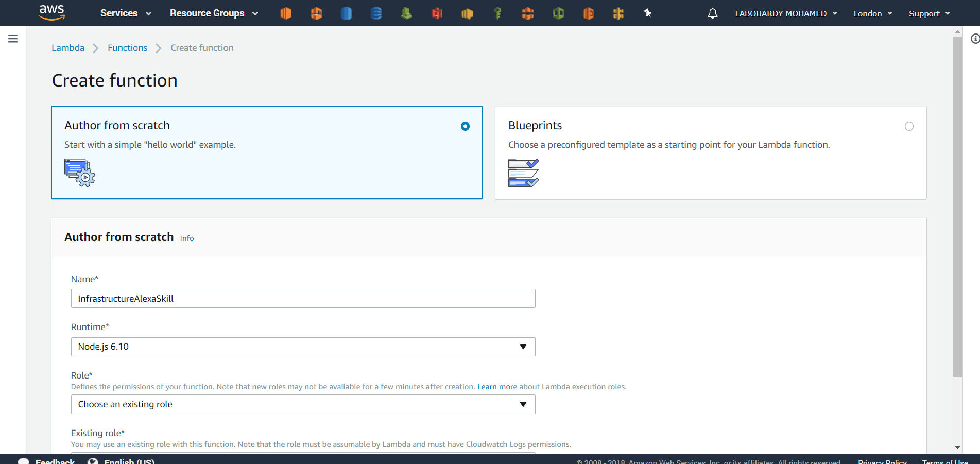Open the red S3 bucket shortcut icon
The height and width of the screenshot is (464, 980).
coord(437,13)
